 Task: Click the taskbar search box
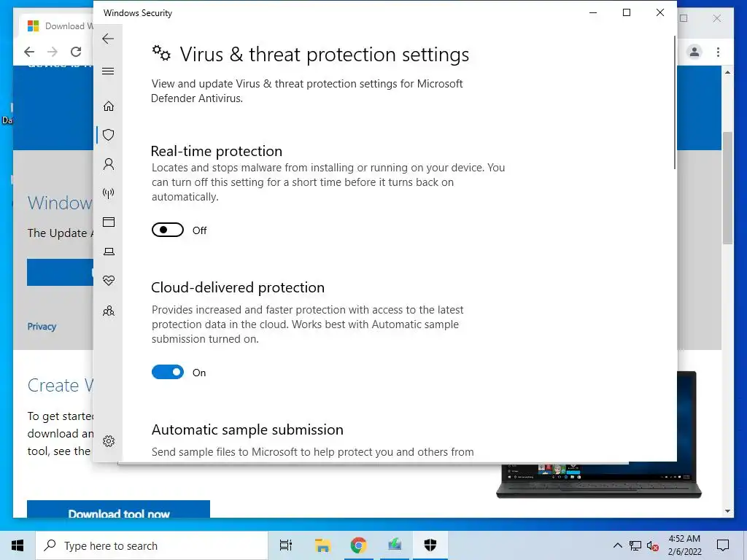[x=152, y=545]
